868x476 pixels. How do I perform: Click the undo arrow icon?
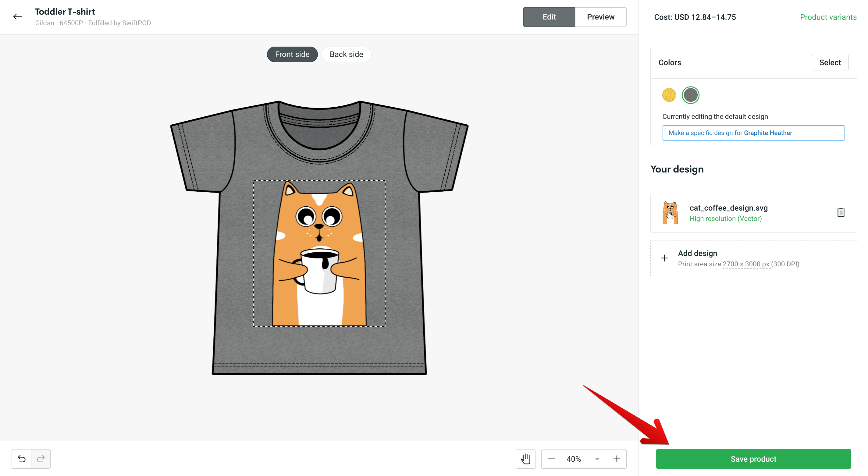[x=21, y=459]
